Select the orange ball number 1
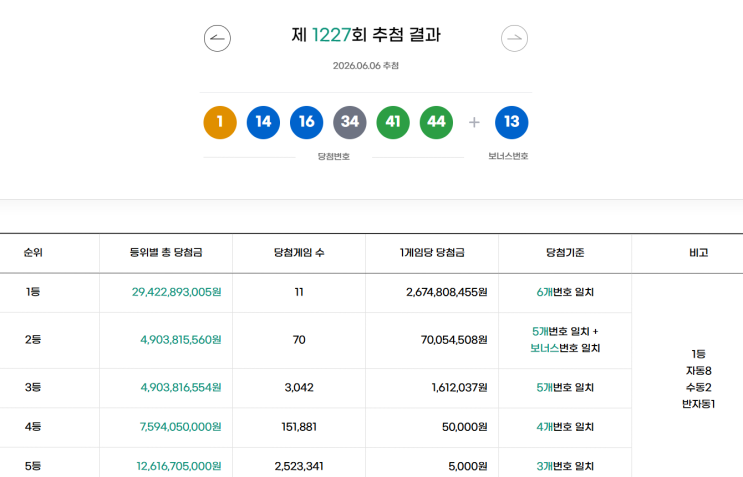Viewport: 743px width, 477px height. point(220,122)
